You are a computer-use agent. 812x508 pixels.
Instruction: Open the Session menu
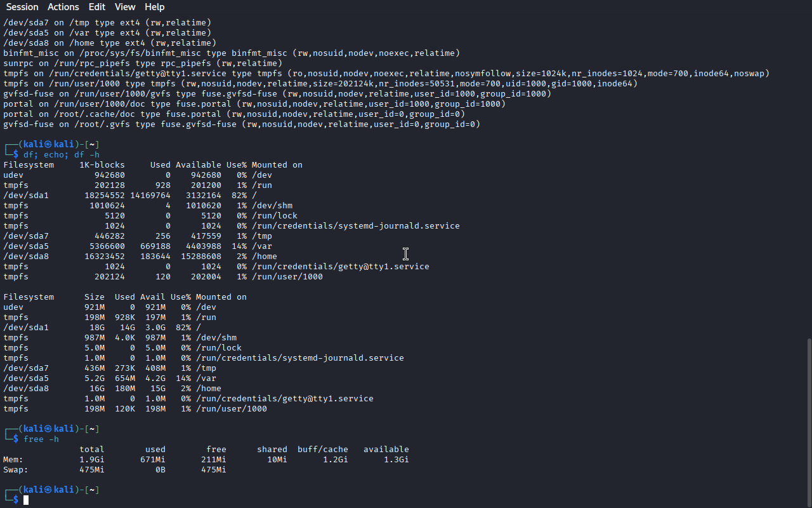click(22, 7)
